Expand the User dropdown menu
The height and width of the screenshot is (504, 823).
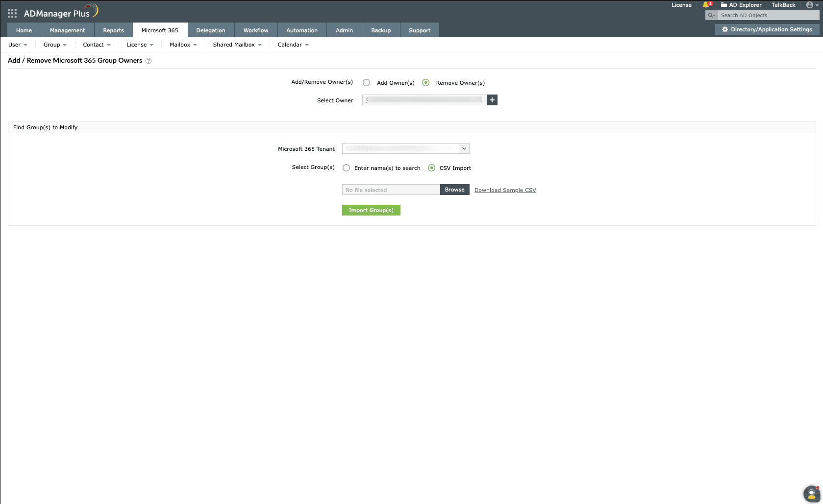point(18,45)
